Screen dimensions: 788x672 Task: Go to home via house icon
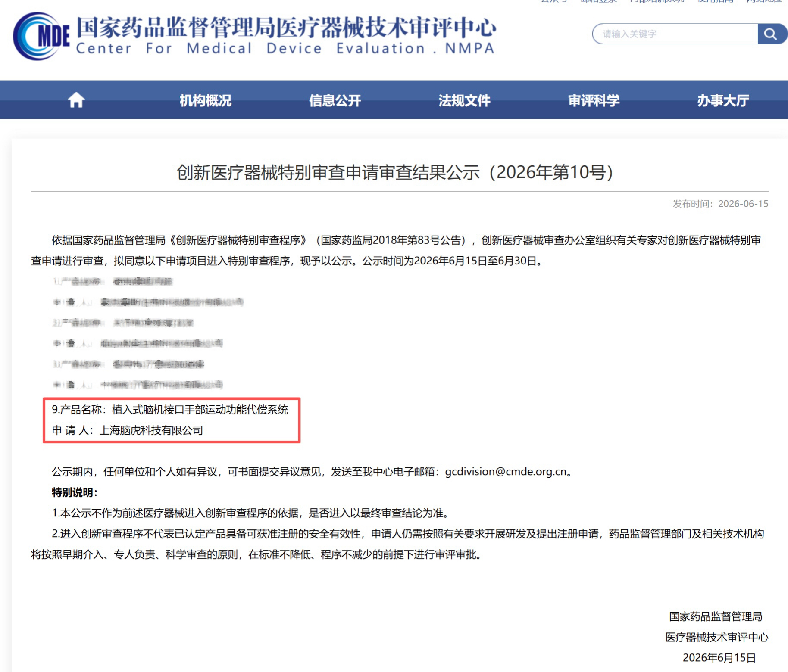pyautogui.click(x=76, y=100)
